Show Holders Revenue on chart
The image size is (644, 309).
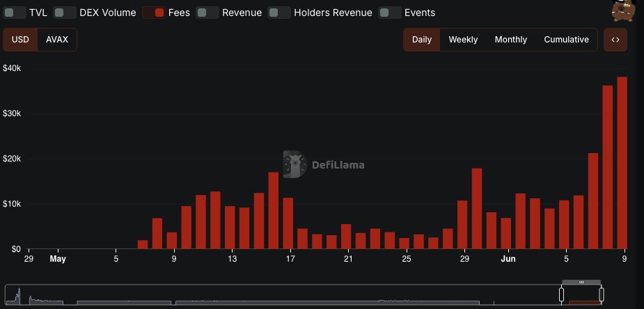pyautogui.click(x=279, y=13)
